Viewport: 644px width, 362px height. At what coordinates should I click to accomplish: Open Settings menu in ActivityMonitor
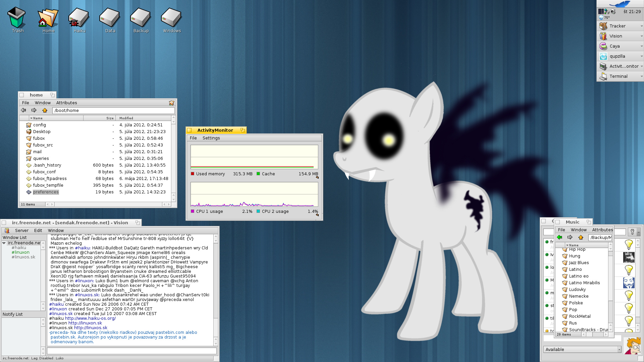[211, 138]
